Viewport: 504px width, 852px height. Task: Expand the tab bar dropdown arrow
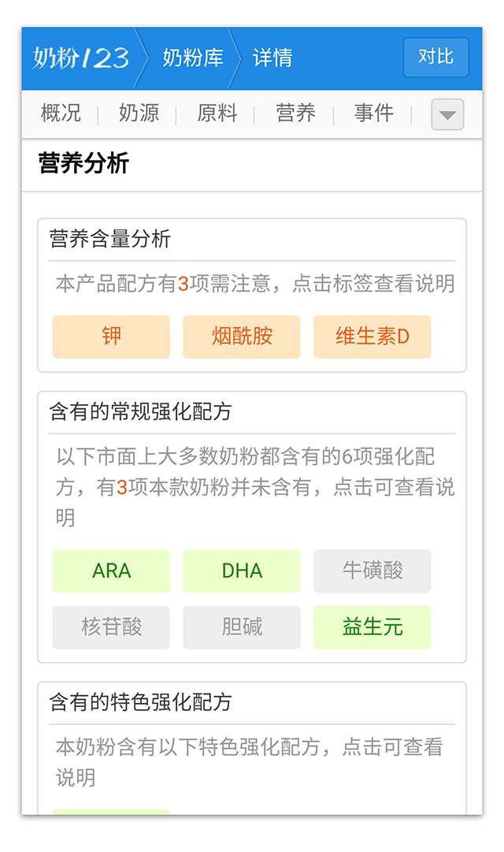(x=447, y=114)
